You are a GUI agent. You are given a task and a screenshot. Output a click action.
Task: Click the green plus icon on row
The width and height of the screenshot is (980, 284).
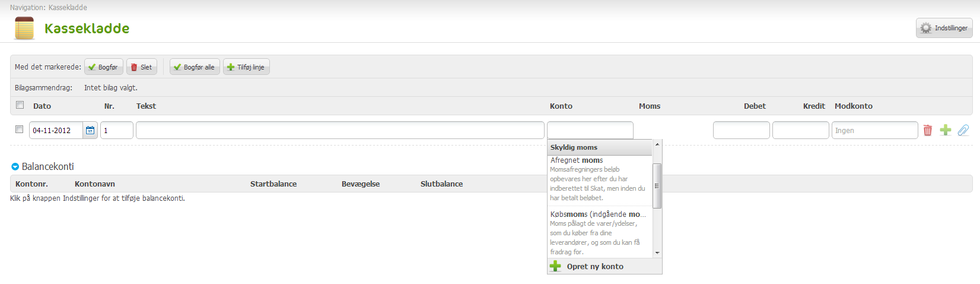pyautogui.click(x=946, y=130)
